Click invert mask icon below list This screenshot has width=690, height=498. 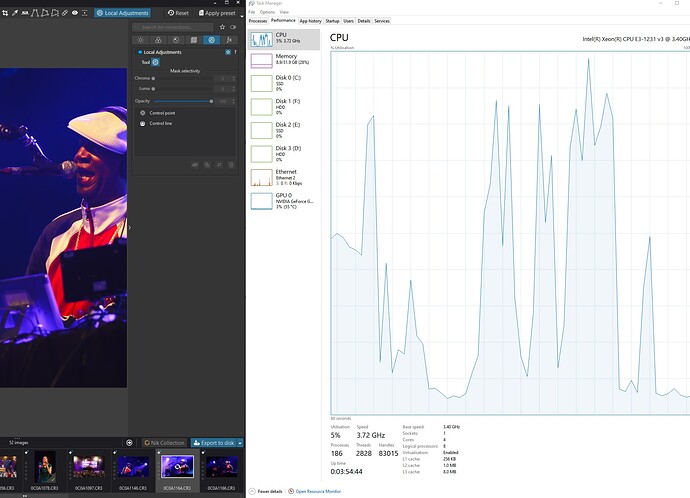point(219,165)
